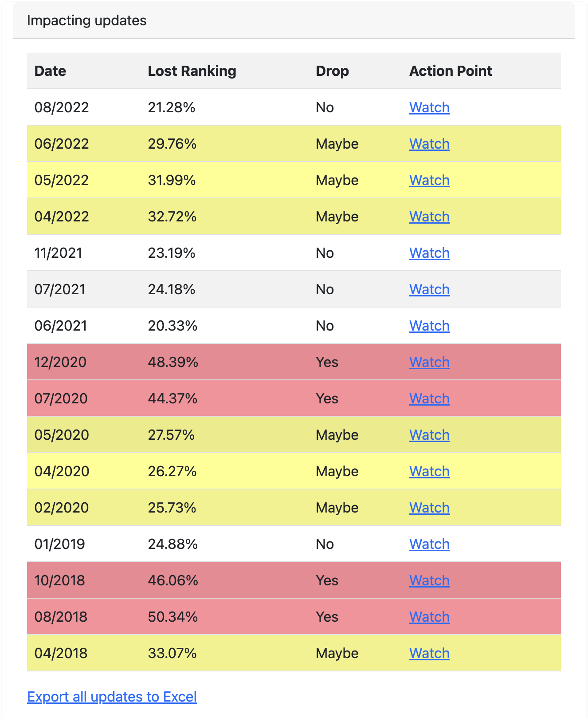Image resolution: width=588 pixels, height=718 pixels.
Task: Select the Lost Ranking column header
Action: (192, 71)
